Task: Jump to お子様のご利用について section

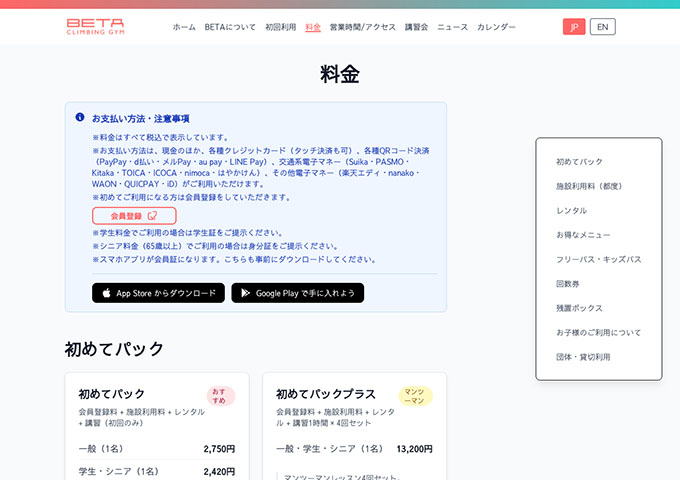Action: (x=598, y=333)
